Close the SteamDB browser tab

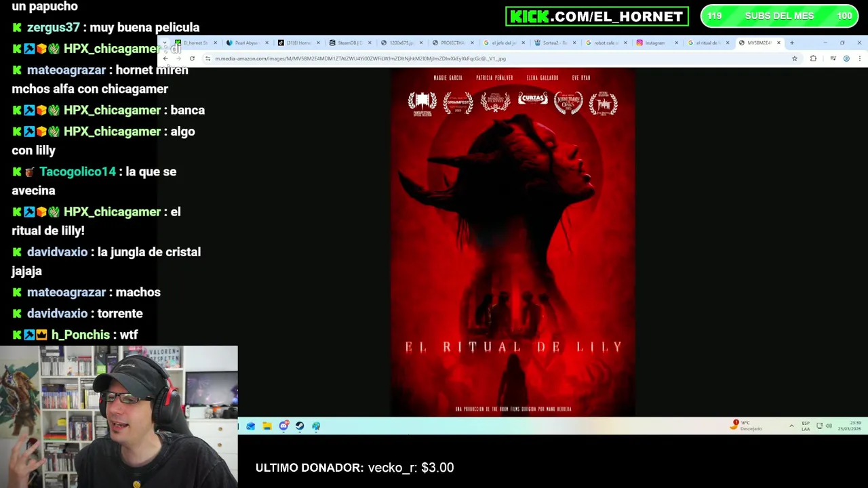[370, 43]
